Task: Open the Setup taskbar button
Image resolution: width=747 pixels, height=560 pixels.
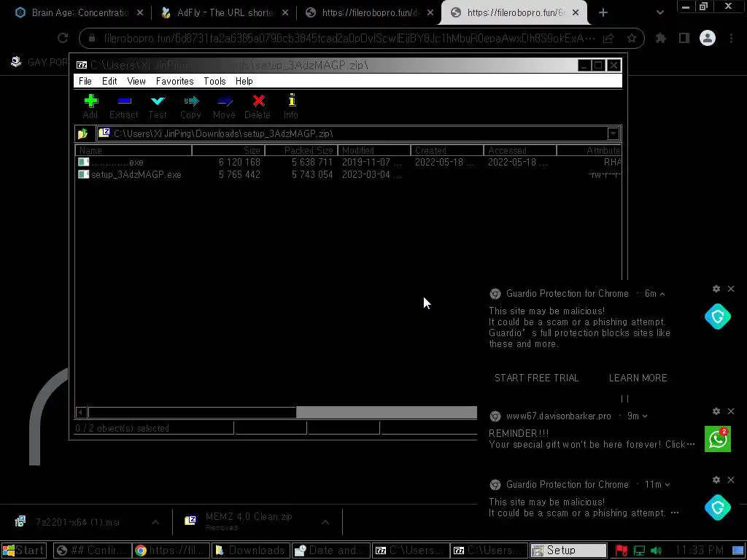Action: (568, 551)
